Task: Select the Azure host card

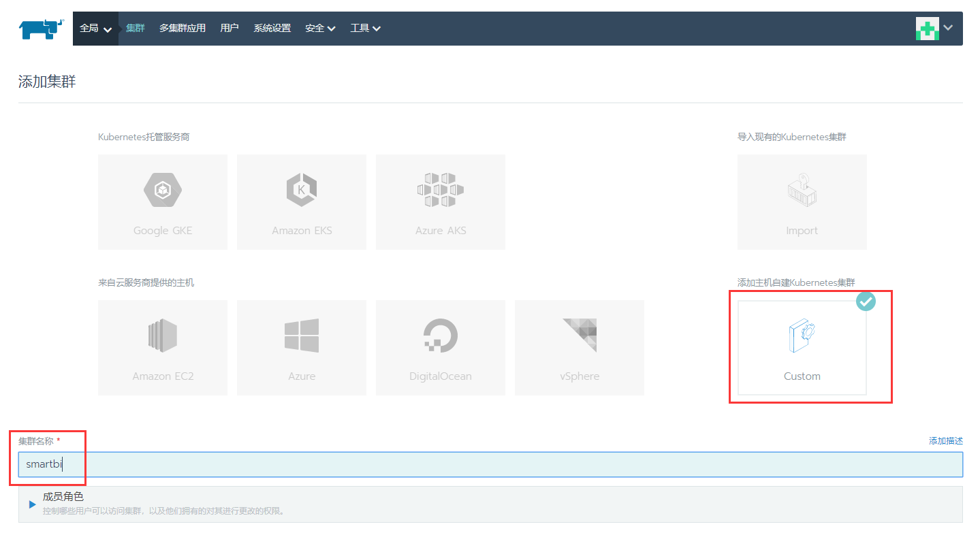Action: (x=302, y=348)
